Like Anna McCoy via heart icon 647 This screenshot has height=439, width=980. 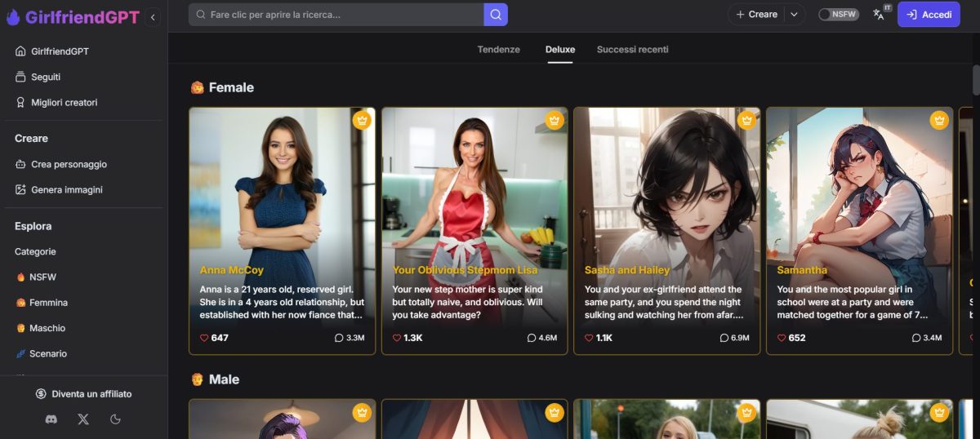[204, 338]
